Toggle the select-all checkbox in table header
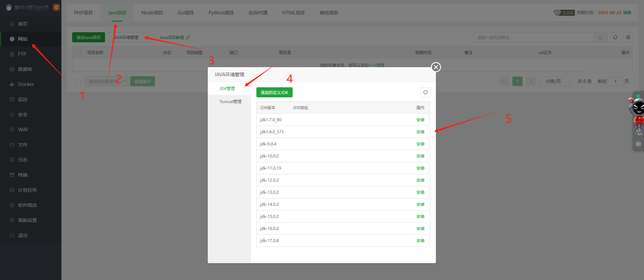 tap(79, 53)
